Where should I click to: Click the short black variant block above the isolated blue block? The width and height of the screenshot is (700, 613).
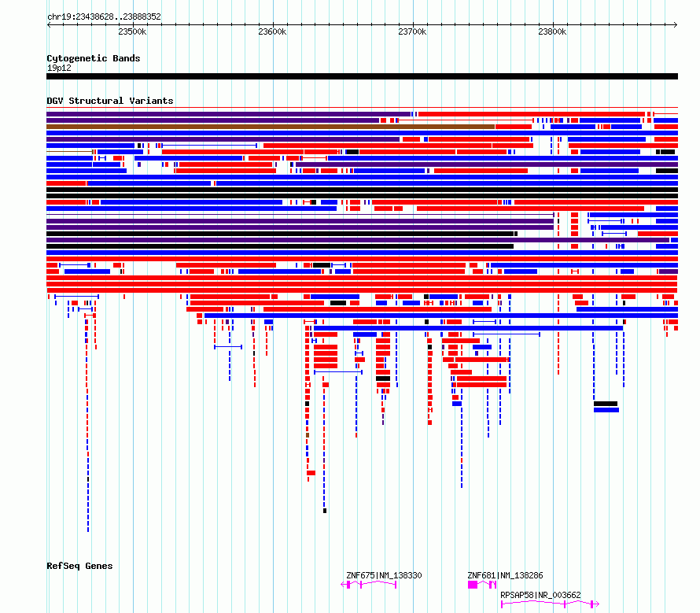tap(606, 404)
